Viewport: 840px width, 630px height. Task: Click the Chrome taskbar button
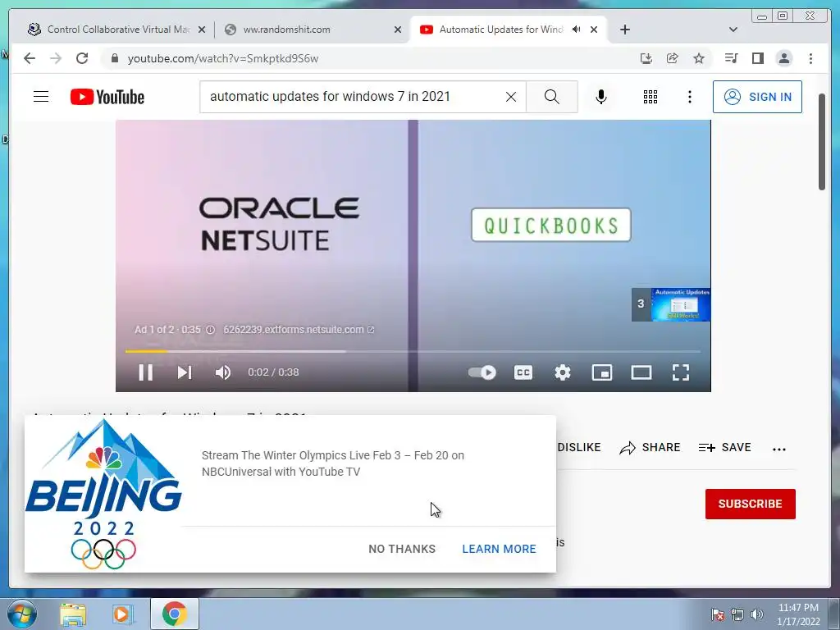(x=174, y=614)
